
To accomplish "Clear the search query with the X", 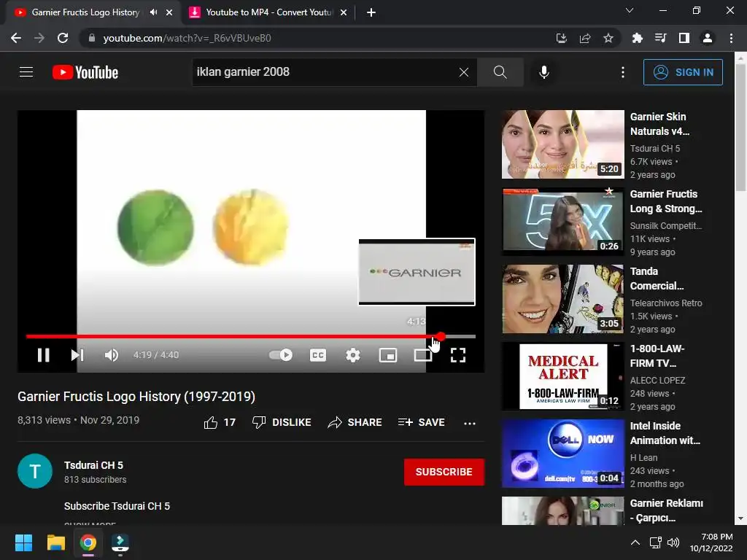I will click(x=463, y=72).
